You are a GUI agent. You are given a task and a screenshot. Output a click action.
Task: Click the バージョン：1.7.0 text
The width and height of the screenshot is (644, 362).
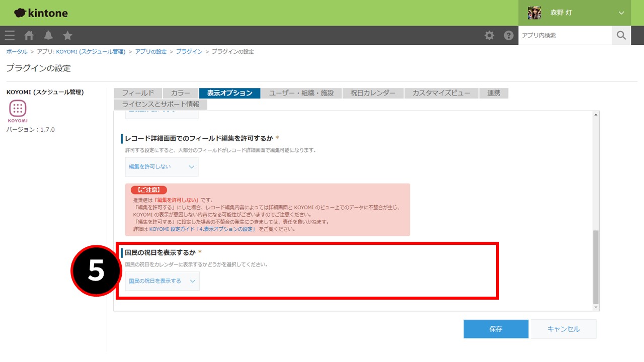(31, 130)
